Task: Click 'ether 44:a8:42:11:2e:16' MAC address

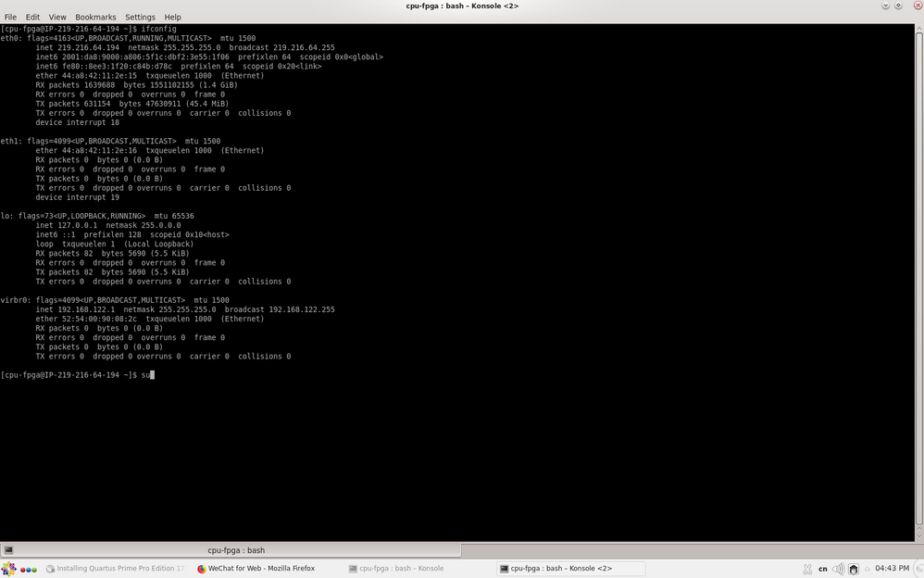Action: point(86,151)
